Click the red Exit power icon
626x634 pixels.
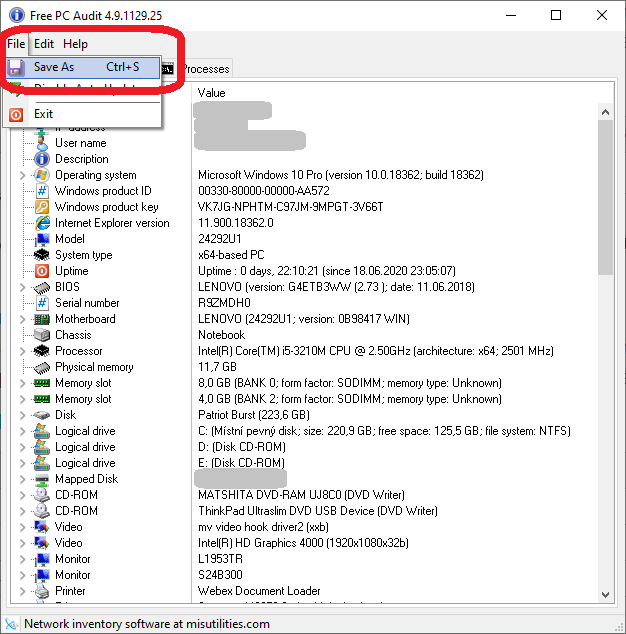click(x=16, y=115)
